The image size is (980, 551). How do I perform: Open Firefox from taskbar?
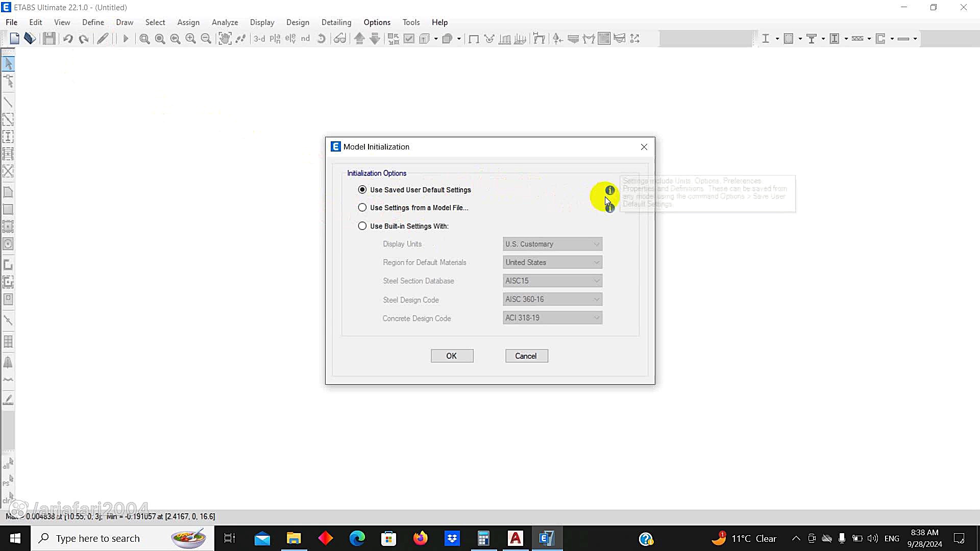pos(421,538)
